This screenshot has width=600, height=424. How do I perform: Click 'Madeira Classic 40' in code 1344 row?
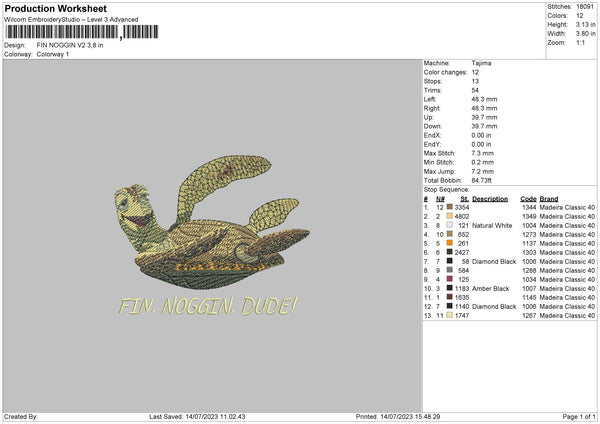567,207
